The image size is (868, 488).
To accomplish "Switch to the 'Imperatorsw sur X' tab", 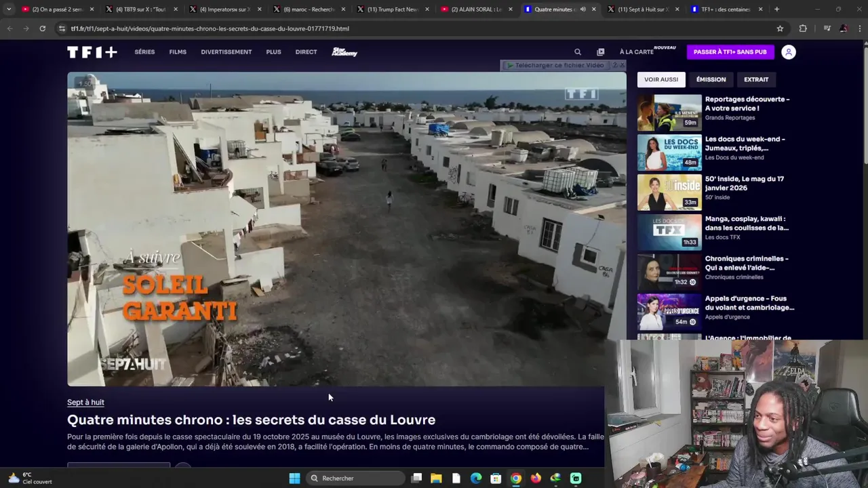I will 225,9.
